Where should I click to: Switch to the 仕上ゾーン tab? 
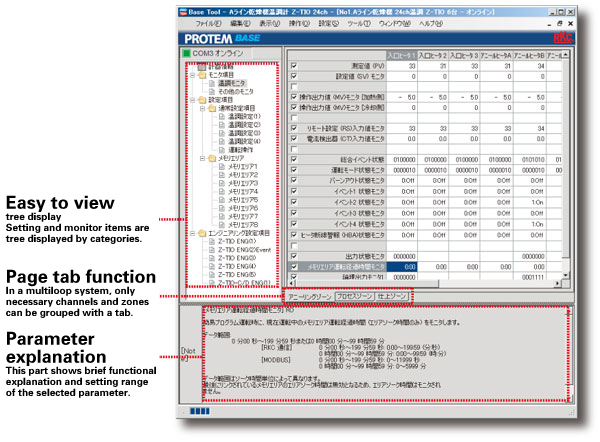pyautogui.click(x=392, y=296)
